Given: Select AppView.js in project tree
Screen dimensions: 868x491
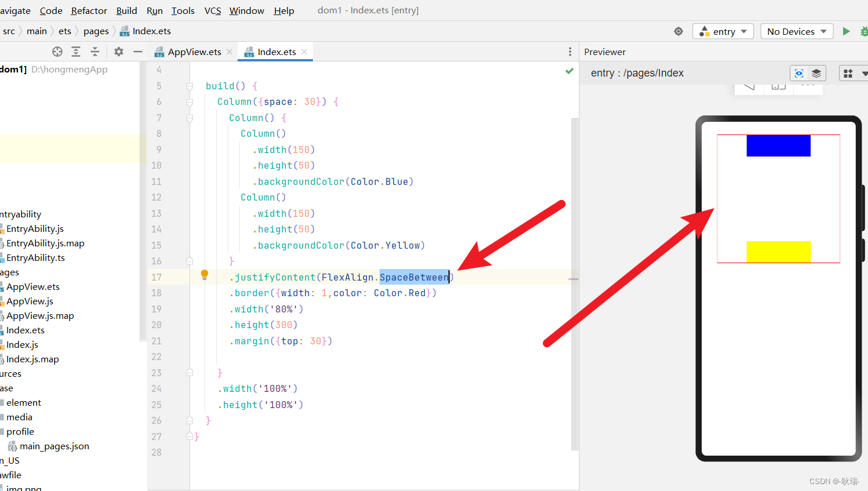Looking at the screenshot, I should pyautogui.click(x=30, y=301).
